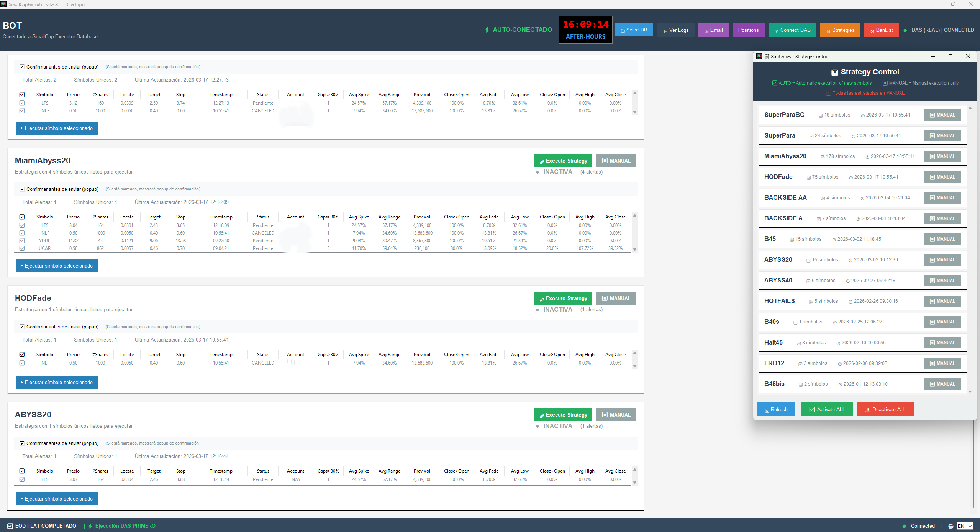Toggle SuperPara MANUAL in Strategy Control

coord(942,136)
